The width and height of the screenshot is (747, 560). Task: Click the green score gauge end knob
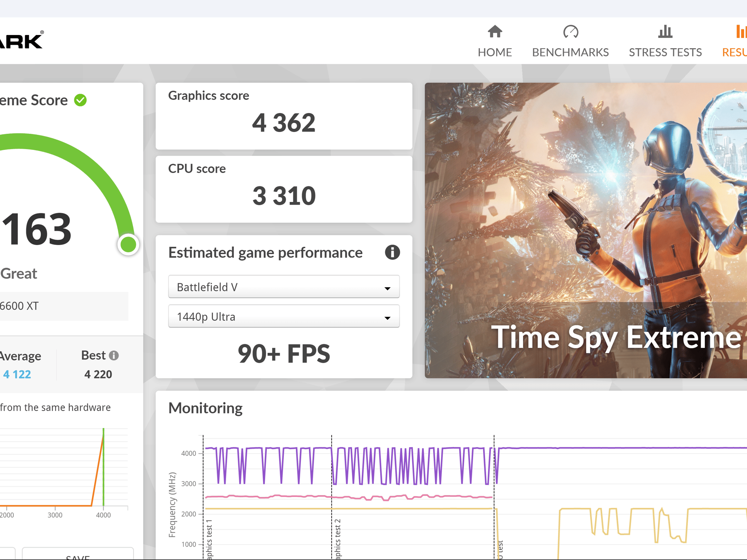[x=128, y=244]
